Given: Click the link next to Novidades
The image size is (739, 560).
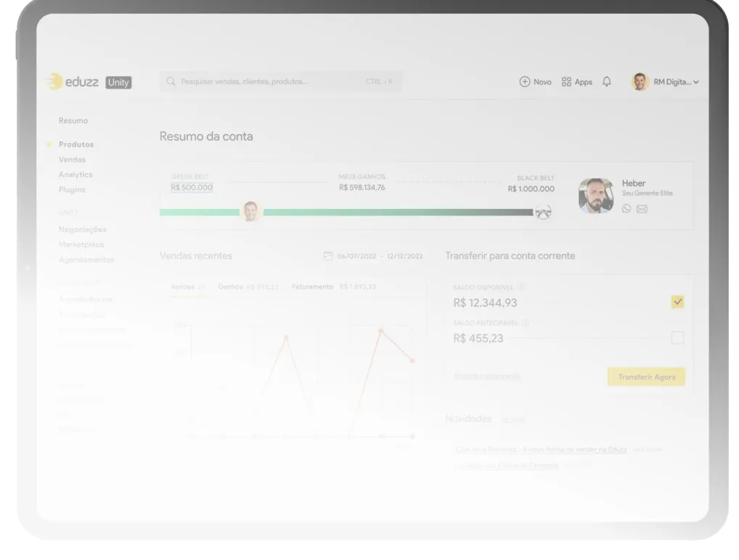Looking at the screenshot, I should point(513,419).
